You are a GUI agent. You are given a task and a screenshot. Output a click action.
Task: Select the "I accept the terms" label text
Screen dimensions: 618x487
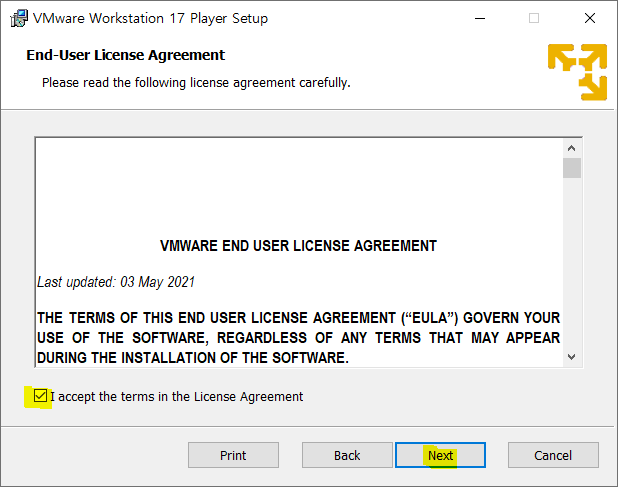[x=177, y=396]
